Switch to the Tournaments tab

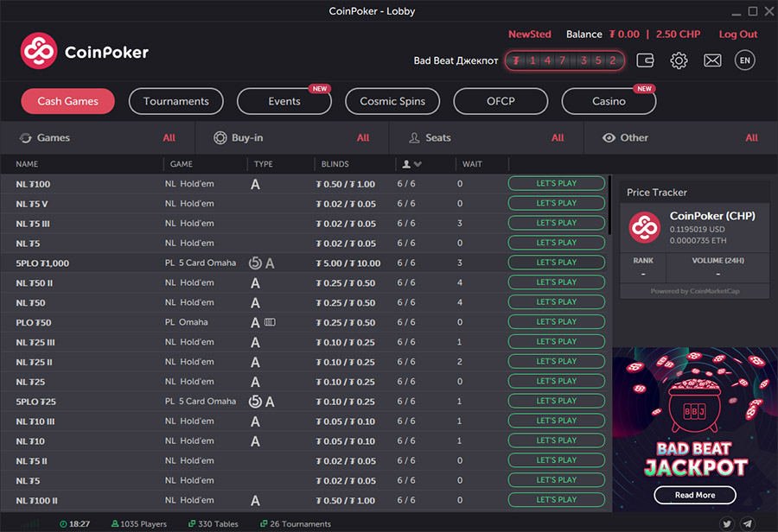tap(175, 101)
